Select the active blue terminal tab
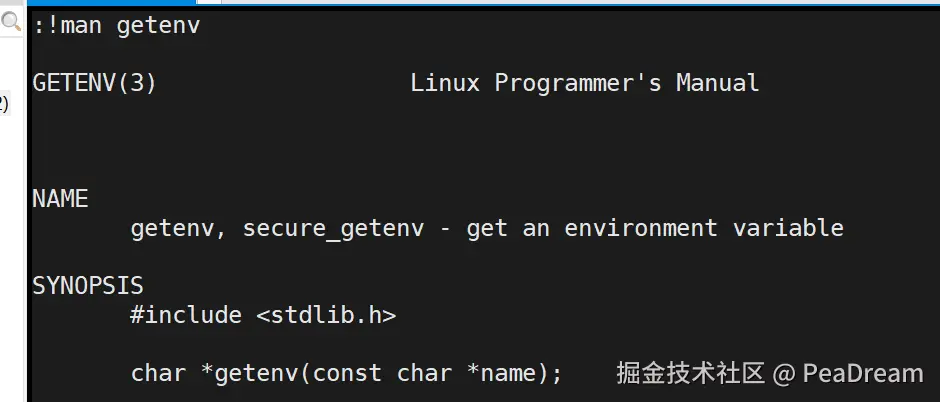Viewport: 940px width, 402px height. (112, 2)
